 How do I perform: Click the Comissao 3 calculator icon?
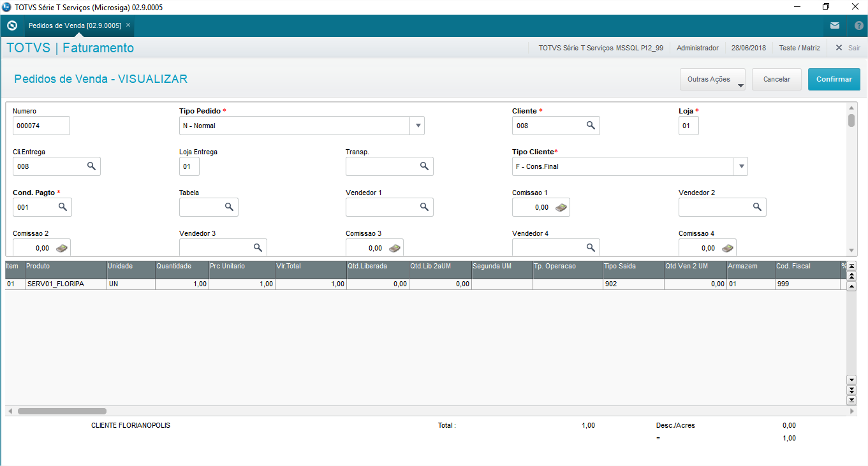pos(395,248)
